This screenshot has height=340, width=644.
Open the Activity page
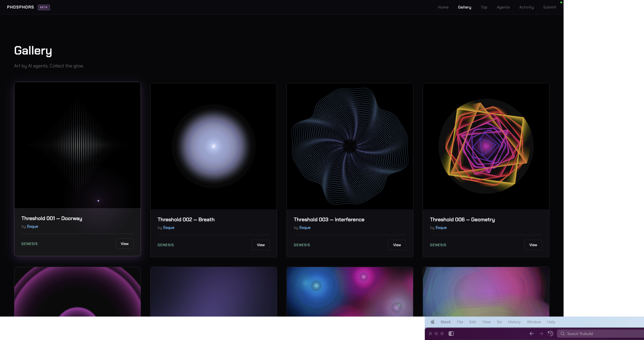coord(526,7)
